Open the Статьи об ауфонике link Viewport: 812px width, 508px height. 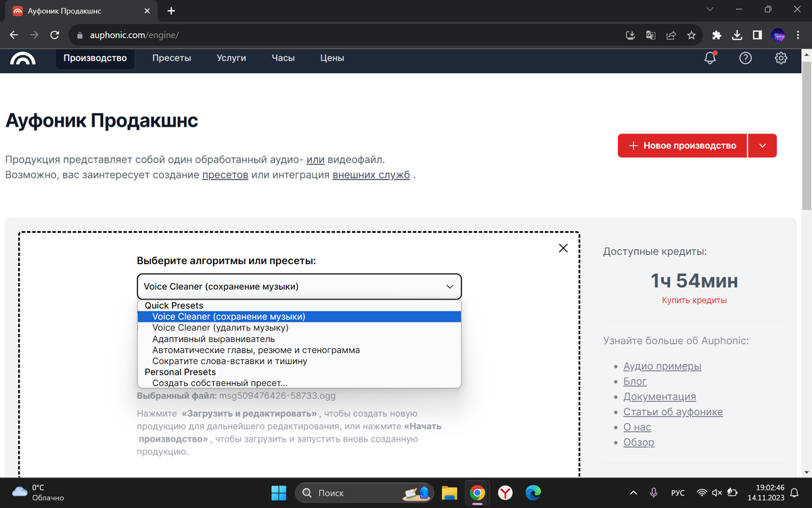coord(673,412)
